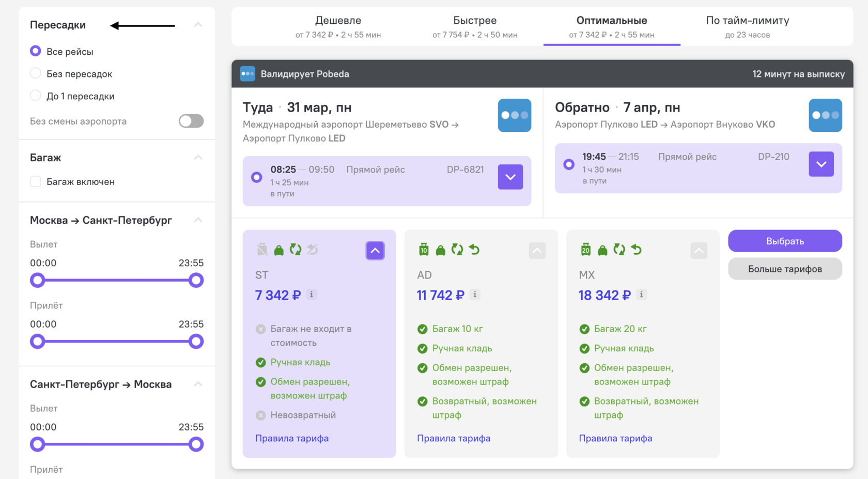Select the До 1 пересадки radio option
The height and width of the screenshot is (479, 868).
[x=35, y=96]
